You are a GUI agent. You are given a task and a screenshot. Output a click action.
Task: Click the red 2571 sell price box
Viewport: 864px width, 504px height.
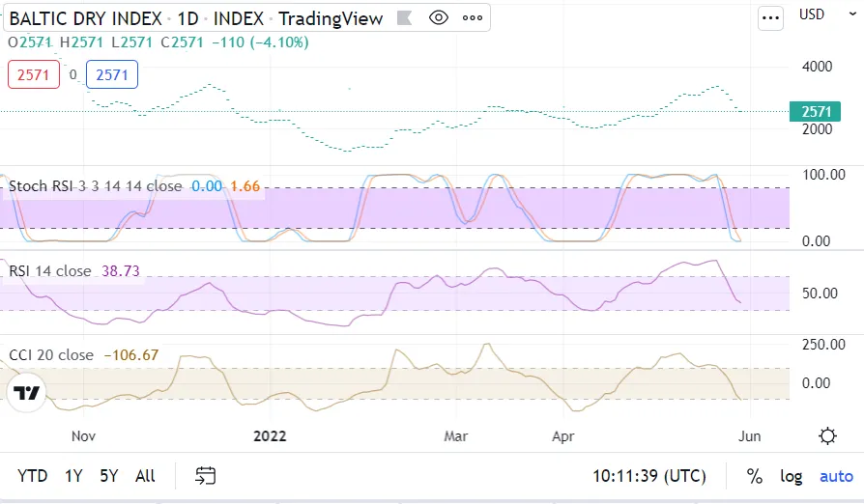tap(34, 74)
